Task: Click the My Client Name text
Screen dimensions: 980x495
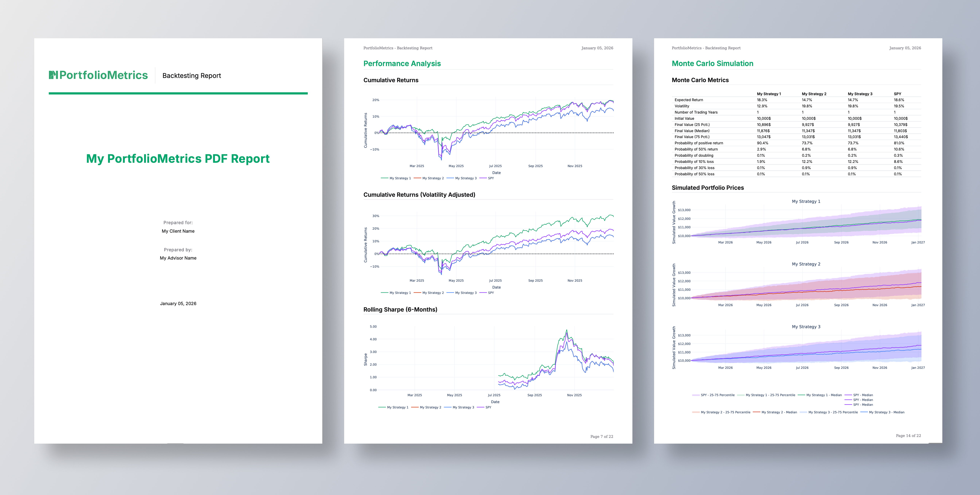Action: coord(178,231)
